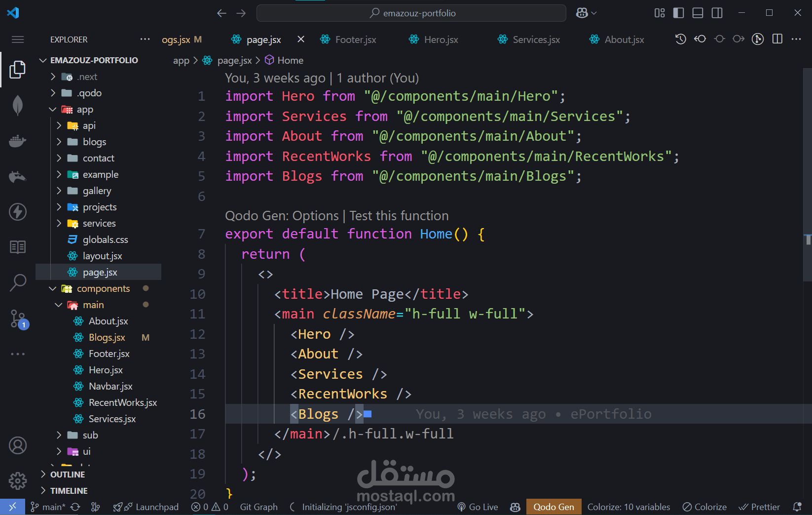Image resolution: width=812 pixels, height=515 pixels.
Task: Collapse the EMAZOUZ-PORTFOLIO root folder
Action: coord(43,60)
